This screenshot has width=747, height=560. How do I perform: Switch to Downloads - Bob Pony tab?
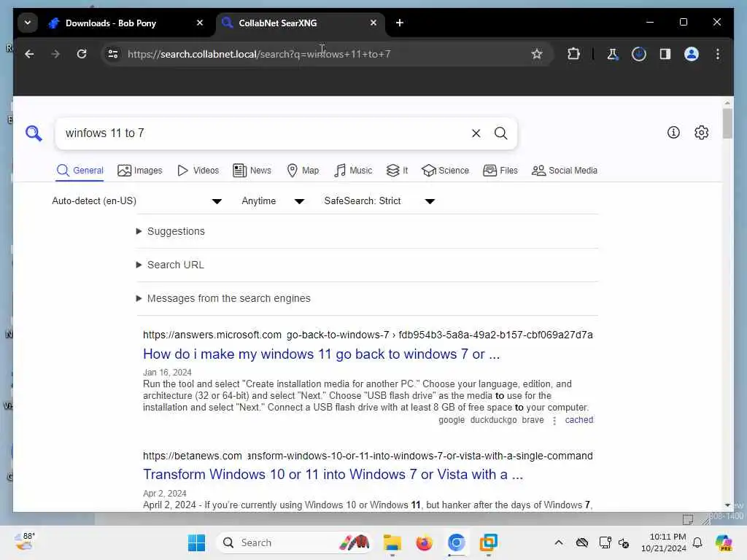pos(126,23)
